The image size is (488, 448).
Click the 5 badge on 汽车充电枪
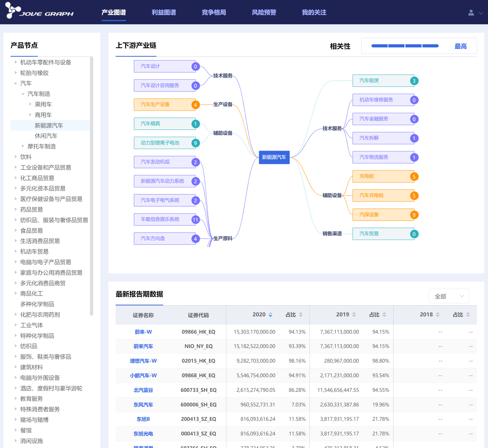coord(414,196)
